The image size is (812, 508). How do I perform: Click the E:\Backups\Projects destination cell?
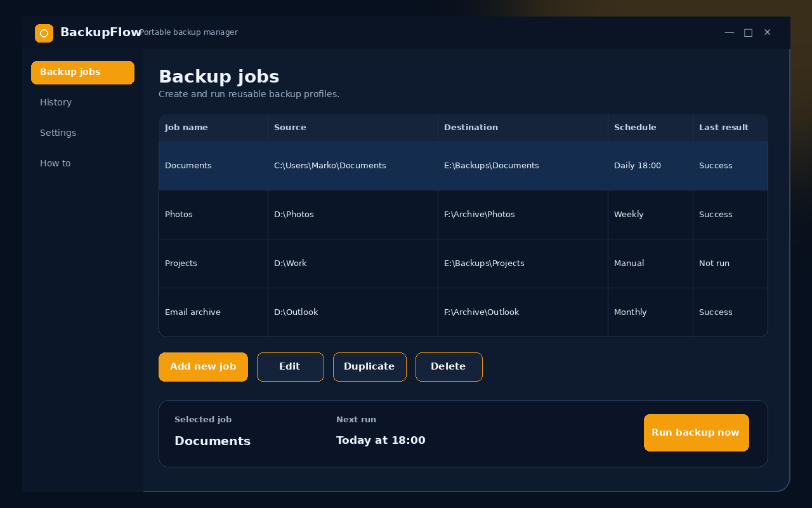click(x=523, y=264)
